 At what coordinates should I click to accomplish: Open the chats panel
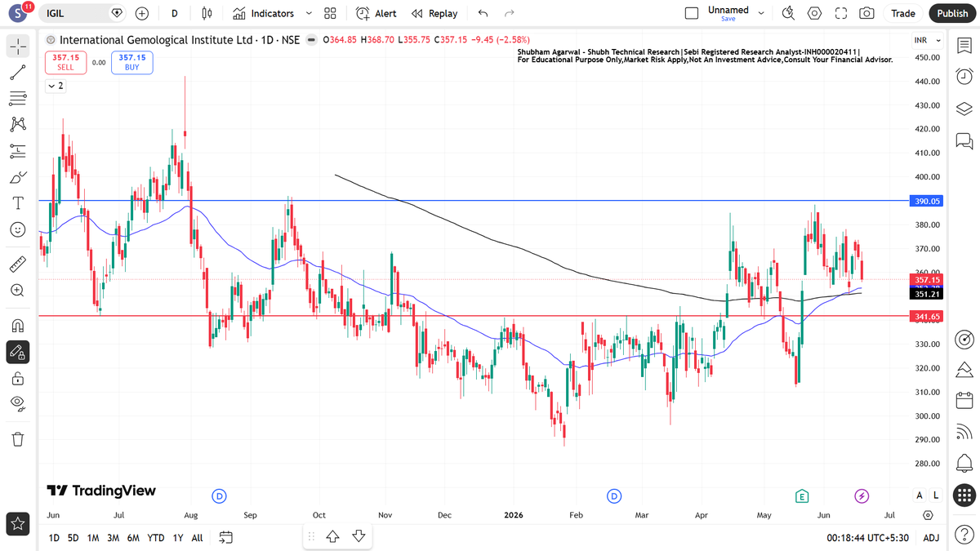pos(964,141)
